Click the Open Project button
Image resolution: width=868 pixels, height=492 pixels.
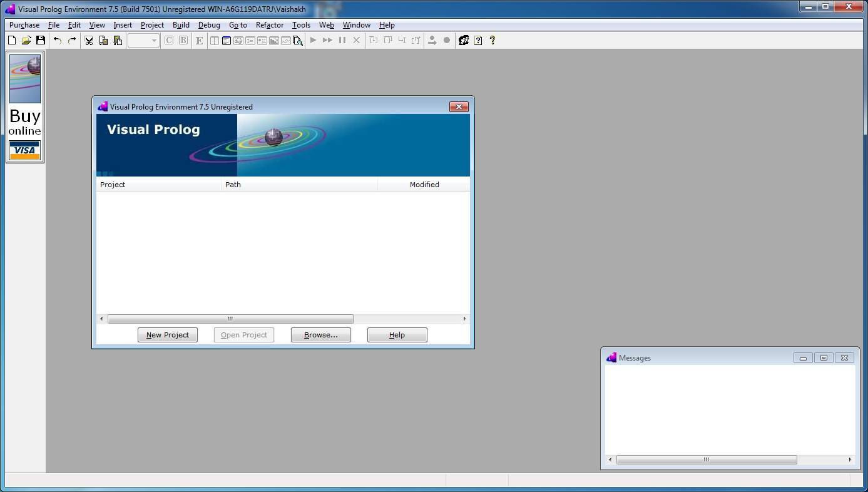[x=244, y=335]
